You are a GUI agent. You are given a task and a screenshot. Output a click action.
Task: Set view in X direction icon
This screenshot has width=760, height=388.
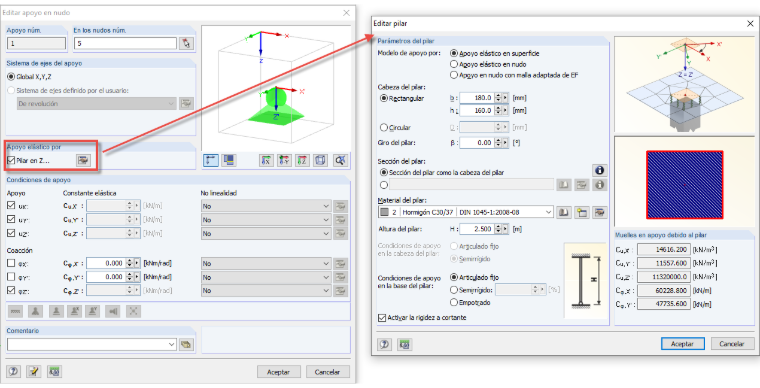(266, 160)
